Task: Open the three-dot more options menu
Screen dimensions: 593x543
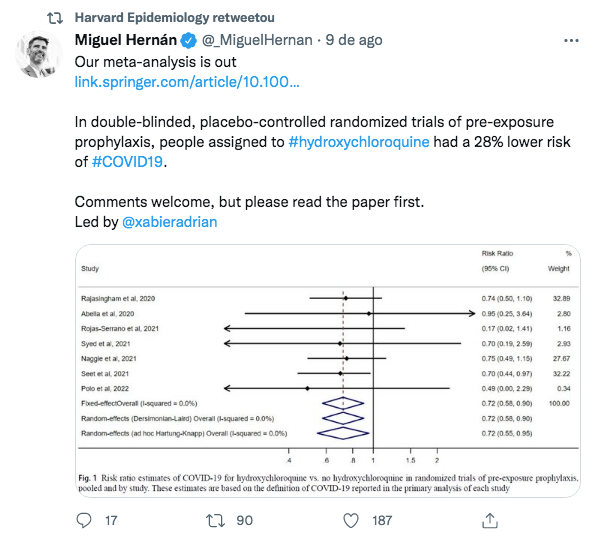Action: [571, 40]
